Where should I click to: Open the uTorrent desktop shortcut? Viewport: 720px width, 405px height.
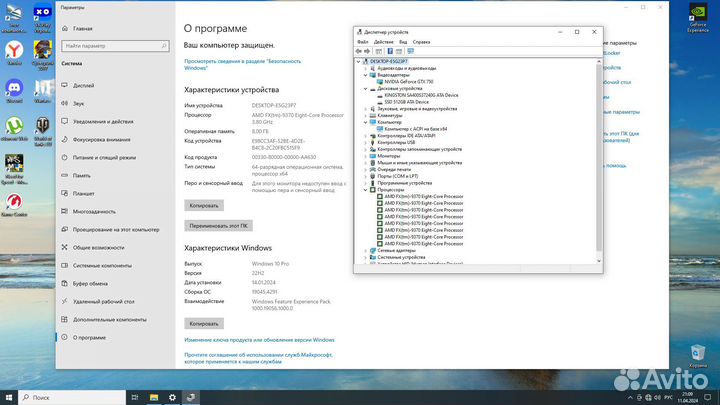14,129
